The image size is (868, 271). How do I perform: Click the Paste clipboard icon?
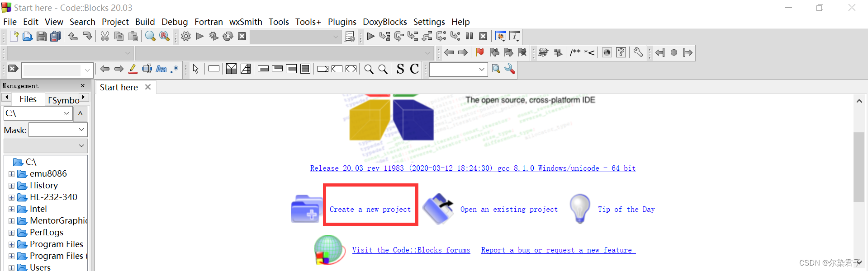coord(133,36)
